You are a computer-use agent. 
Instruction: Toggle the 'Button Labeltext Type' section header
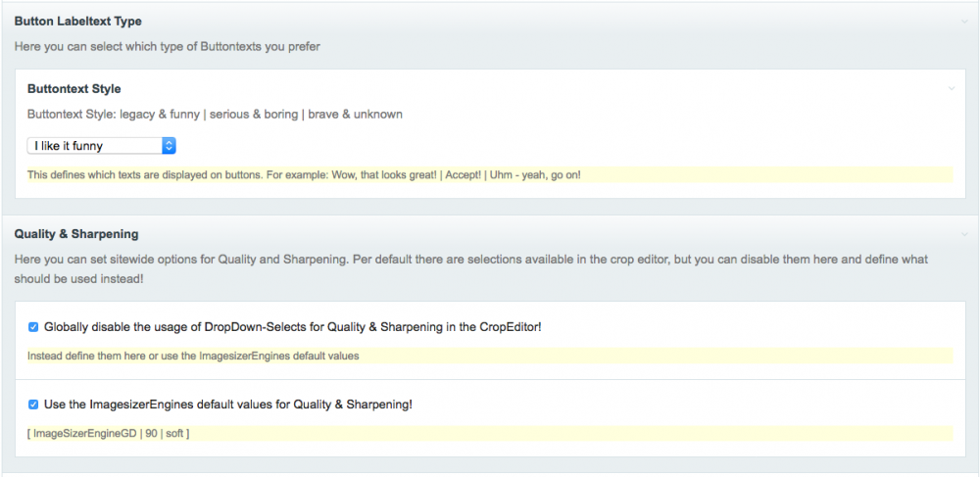click(x=77, y=22)
